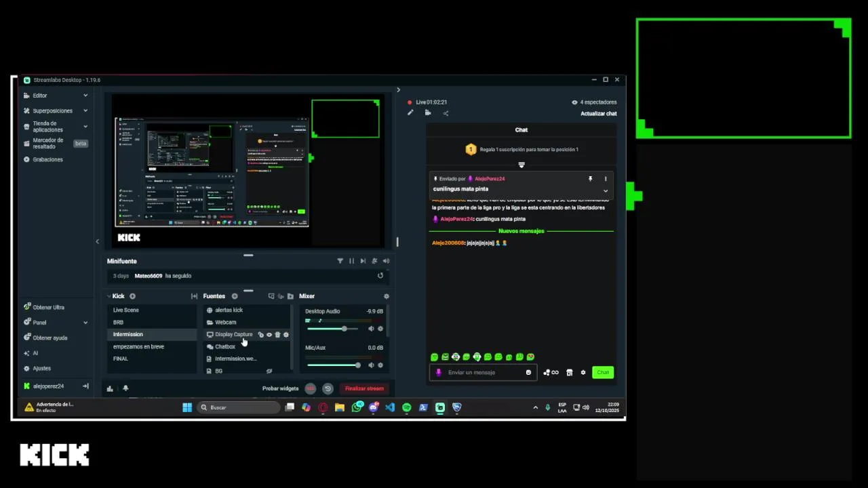The height and width of the screenshot is (488, 868).
Task: Replay the Mateo6609 follow alert
Action: (380, 276)
